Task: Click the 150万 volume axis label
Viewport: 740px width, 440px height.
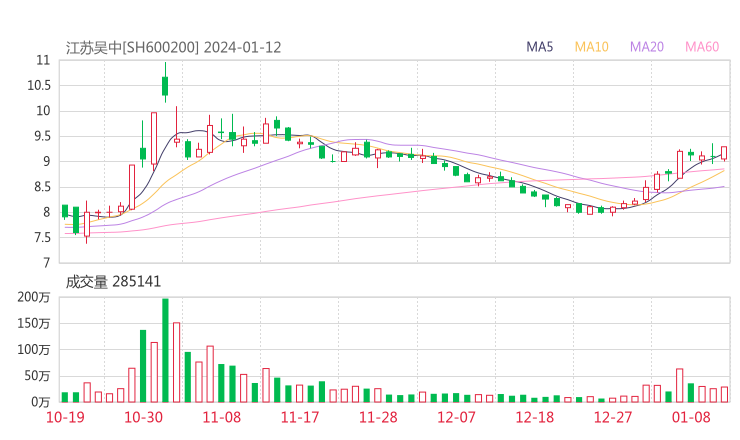Action: pos(34,323)
